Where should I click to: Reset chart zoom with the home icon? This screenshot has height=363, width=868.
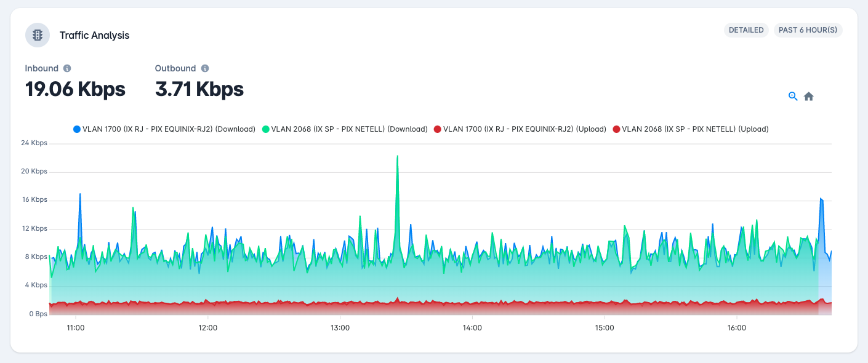pyautogui.click(x=809, y=97)
